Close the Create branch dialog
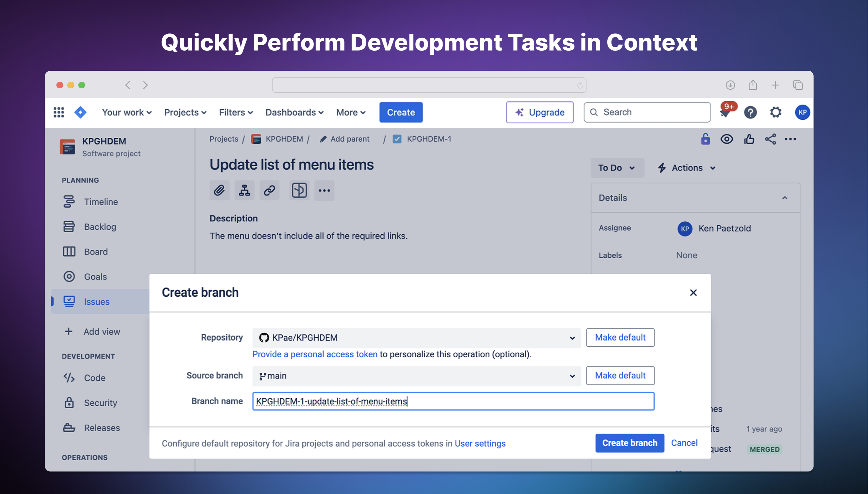868x494 pixels. pos(693,293)
